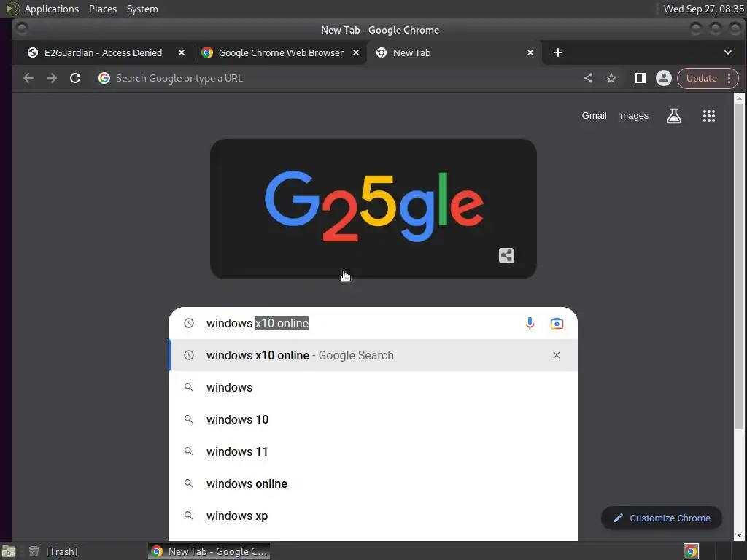Screen dimensions: 747x560
Task: Open the Images link
Action: [x=632, y=116]
